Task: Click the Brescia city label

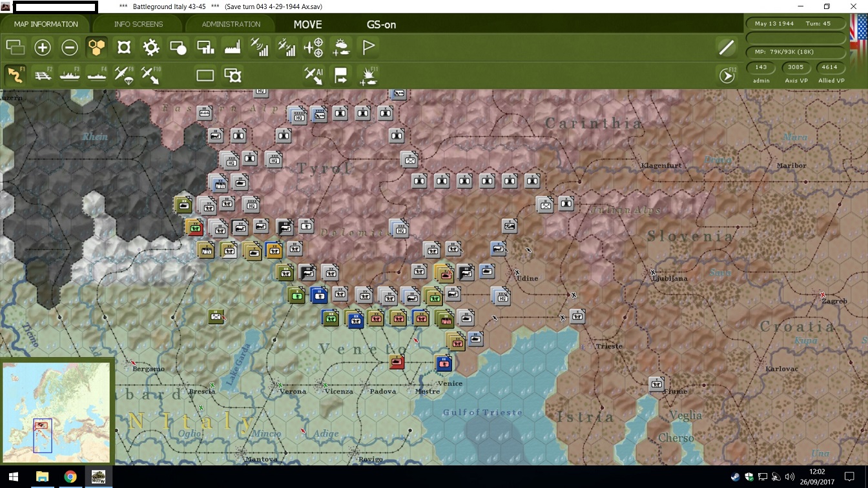Action: point(202,392)
